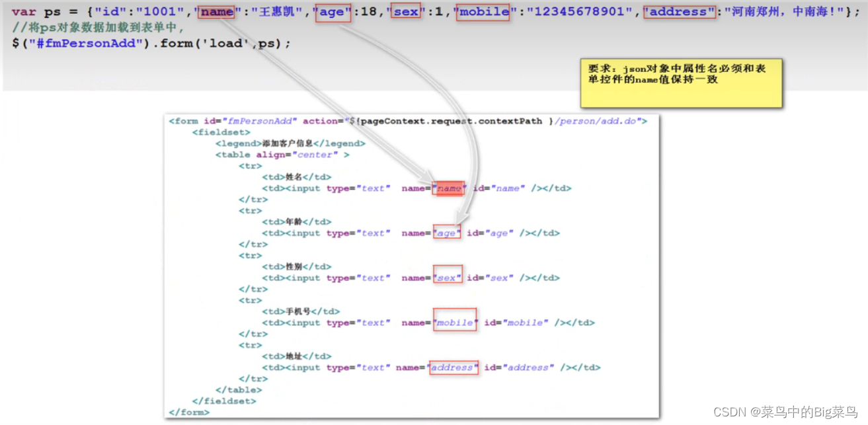The width and height of the screenshot is (868, 425).
Task: Click the yellow note text starting "要求：json对象"
Action: pyautogui.click(x=677, y=73)
